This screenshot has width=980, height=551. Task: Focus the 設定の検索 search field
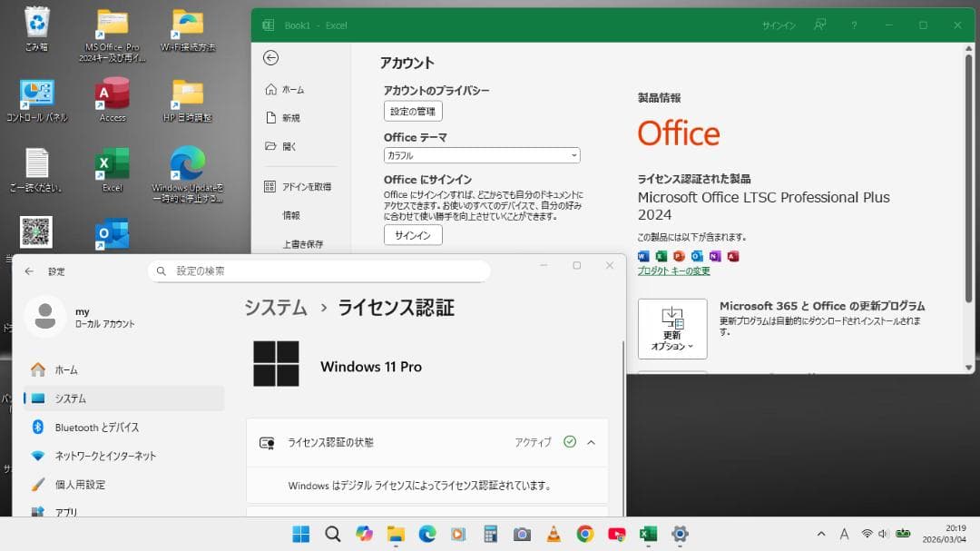click(319, 271)
